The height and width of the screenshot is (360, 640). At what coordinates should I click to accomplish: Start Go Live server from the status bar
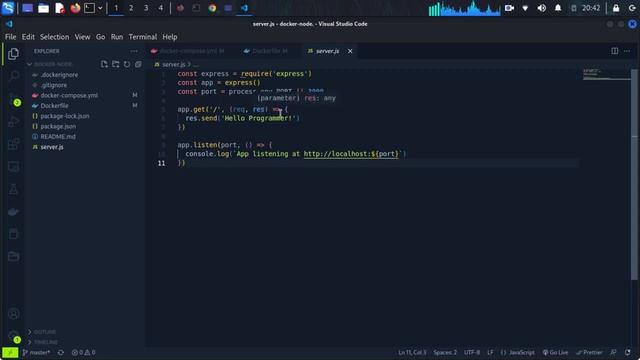[x=555, y=352]
